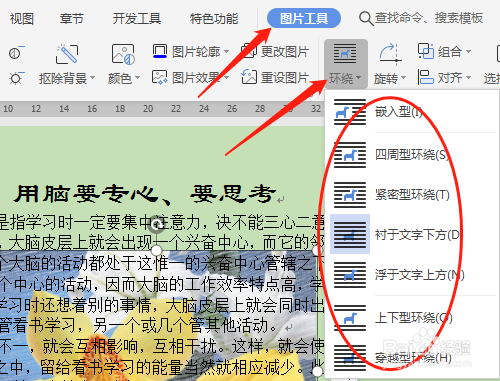The width and height of the screenshot is (500, 381).
Task: Click the 衬于文字下方 layout icon
Action: coord(350,235)
